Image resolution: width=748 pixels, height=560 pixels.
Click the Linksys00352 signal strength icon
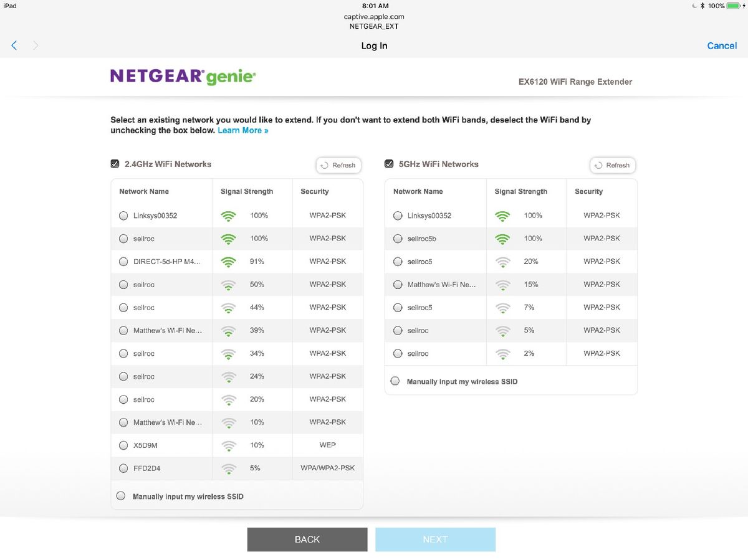coord(228,215)
